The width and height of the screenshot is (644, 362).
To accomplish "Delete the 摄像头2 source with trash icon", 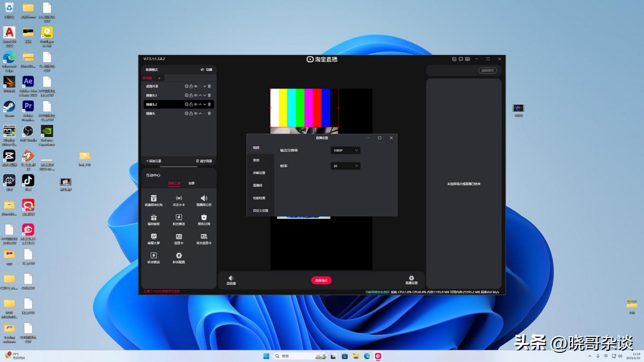I will [209, 105].
